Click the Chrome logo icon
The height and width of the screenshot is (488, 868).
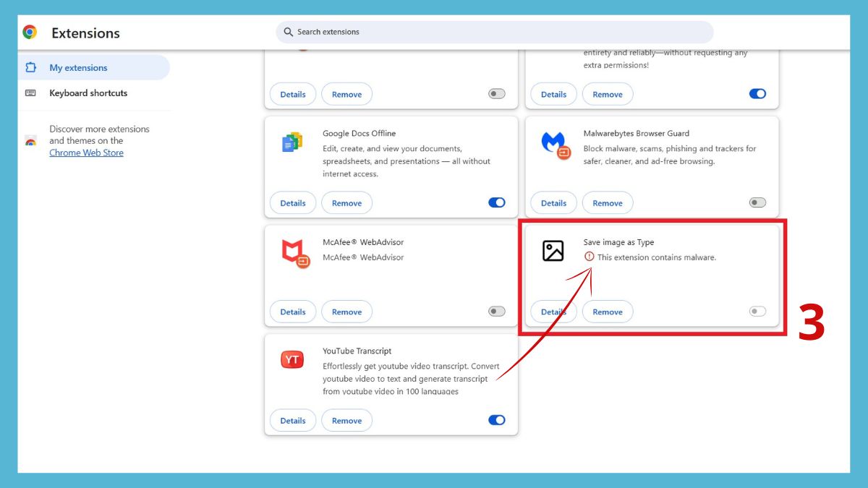pos(30,32)
